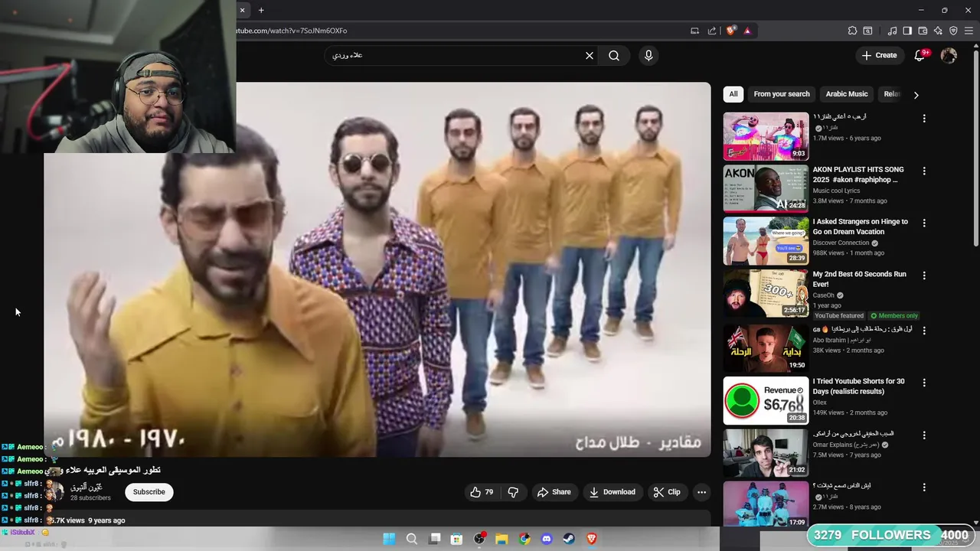Click the YouTube featured label
The width and height of the screenshot is (980, 551).
[x=839, y=315]
